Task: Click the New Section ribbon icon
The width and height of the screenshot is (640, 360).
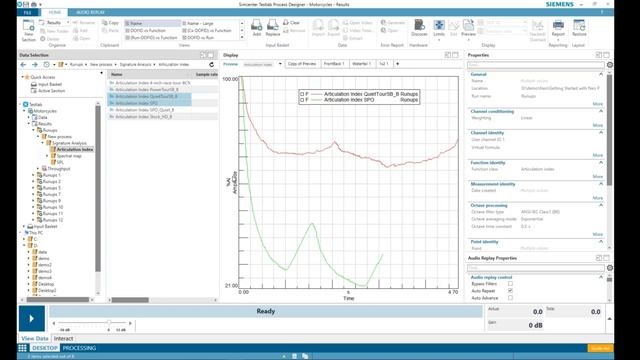Action: point(29,30)
